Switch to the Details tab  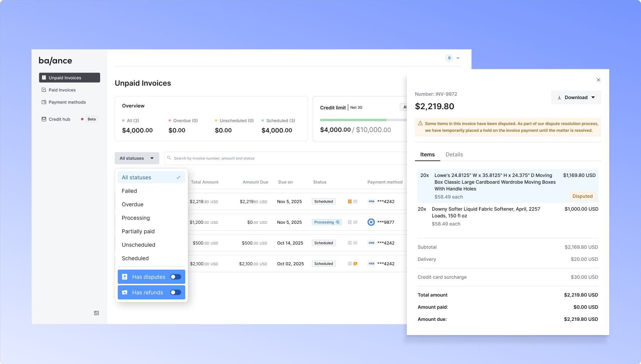click(x=454, y=155)
